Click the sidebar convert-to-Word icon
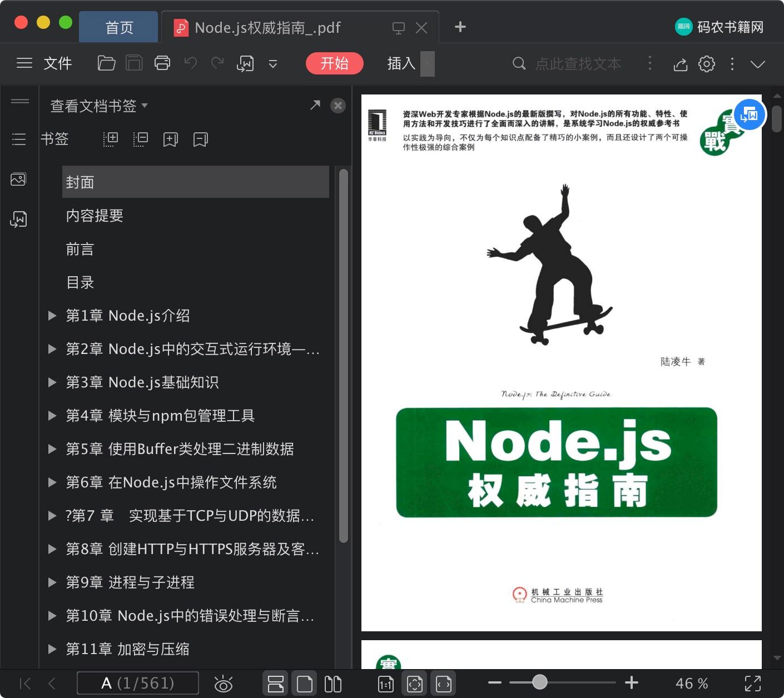784x698 pixels. tap(18, 219)
